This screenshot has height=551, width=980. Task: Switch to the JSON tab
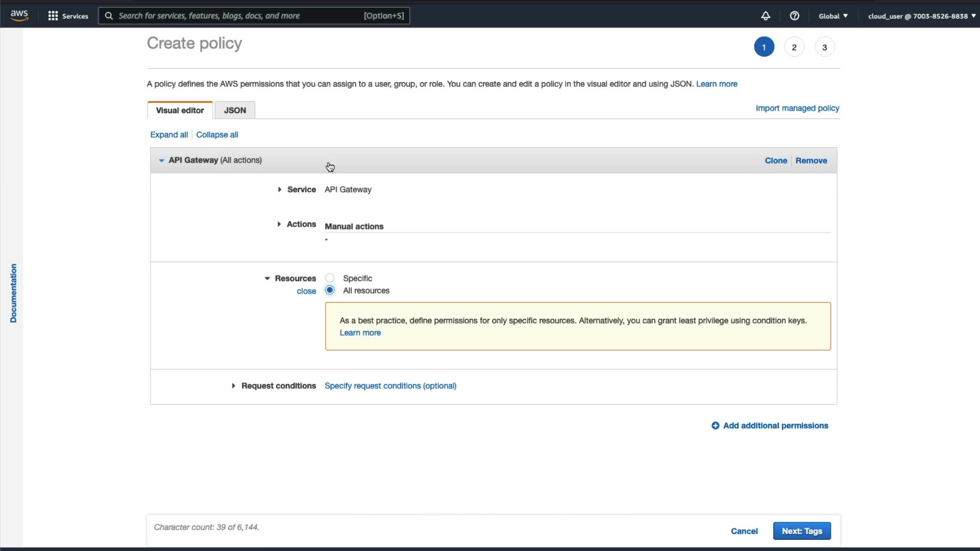[235, 110]
